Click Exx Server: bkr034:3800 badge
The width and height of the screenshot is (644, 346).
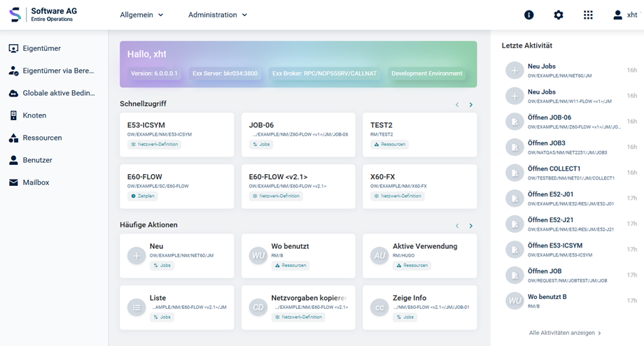point(225,73)
